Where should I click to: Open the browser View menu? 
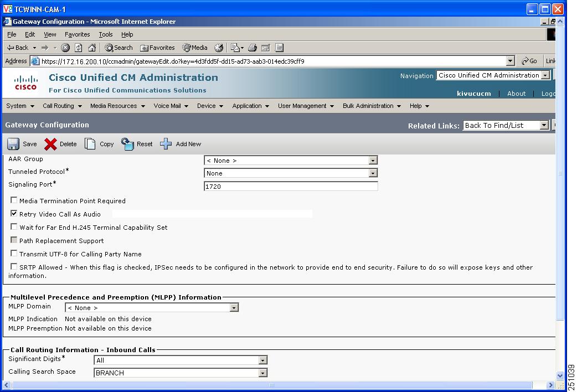click(x=50, y=34)
